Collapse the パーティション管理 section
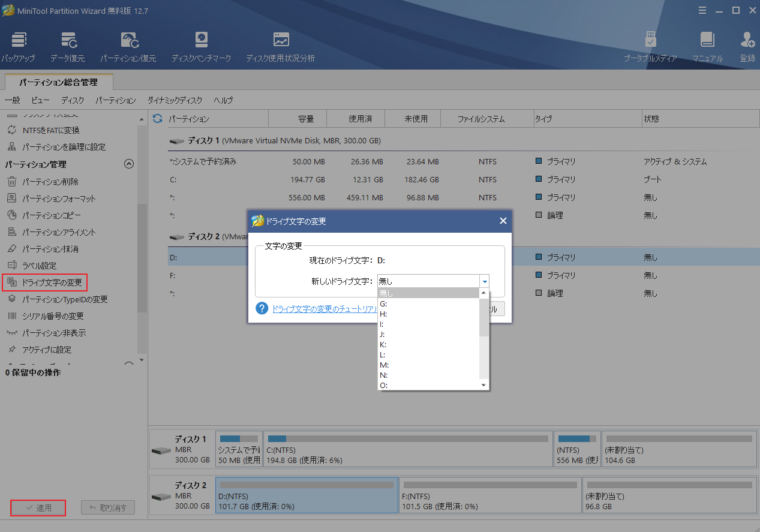760x532 pixels. click(x=128, y=163)
